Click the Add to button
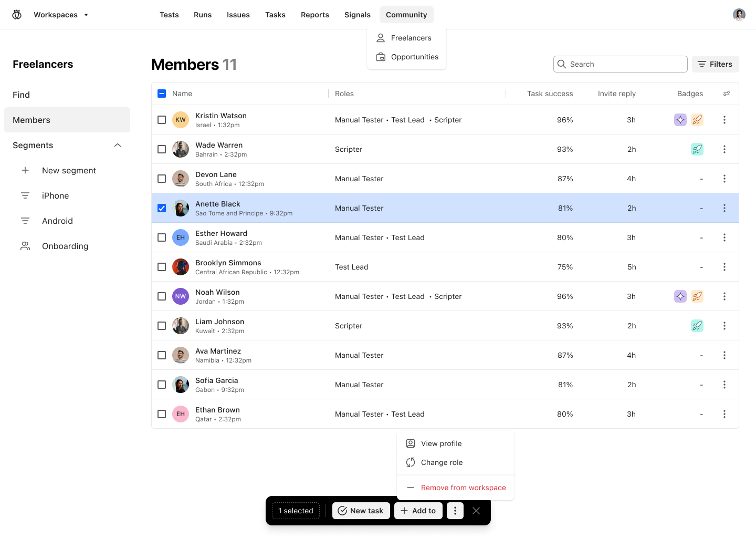Viewport: 756px width, 538px height. click(x=418, y=510)
